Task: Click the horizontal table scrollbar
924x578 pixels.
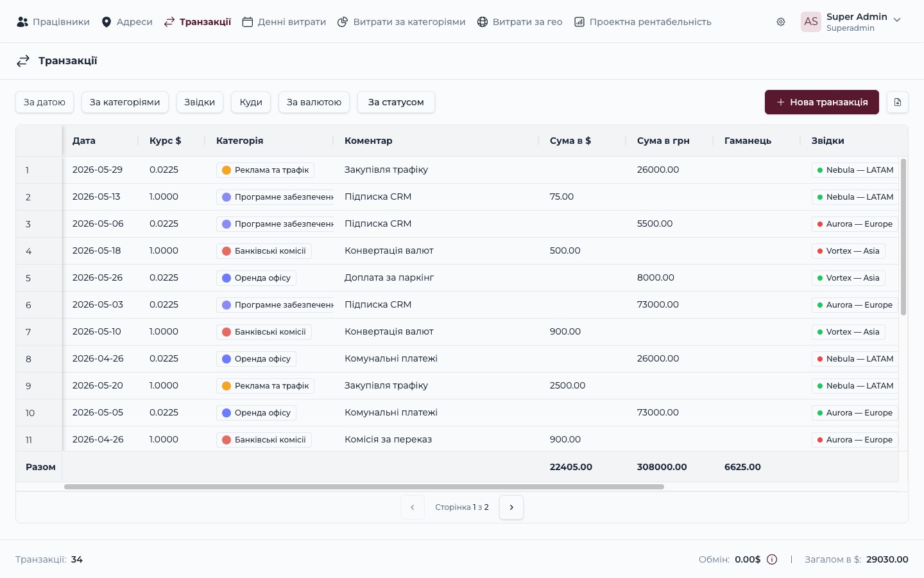Action: tap(364, 487)
